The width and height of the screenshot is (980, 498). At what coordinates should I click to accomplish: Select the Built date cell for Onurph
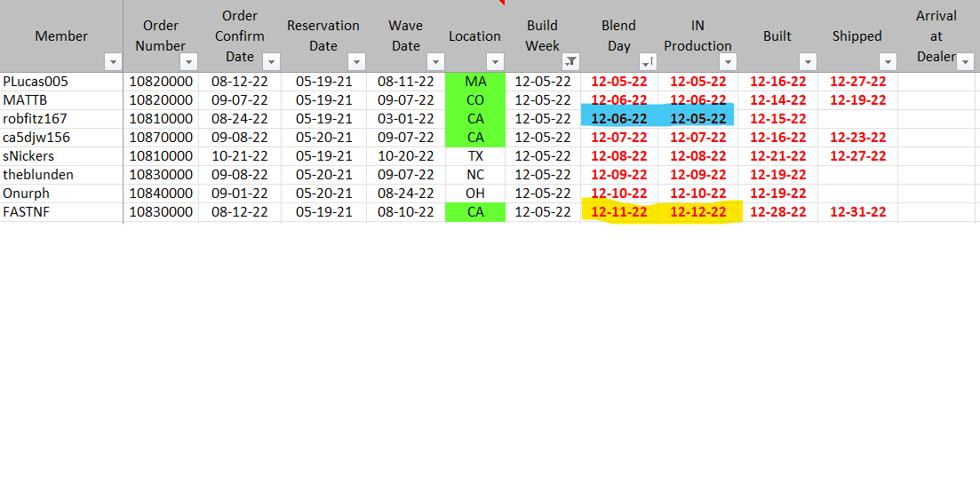777,194
